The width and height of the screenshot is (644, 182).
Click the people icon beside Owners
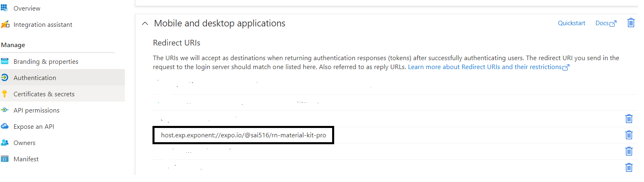[x=4, y=143]
